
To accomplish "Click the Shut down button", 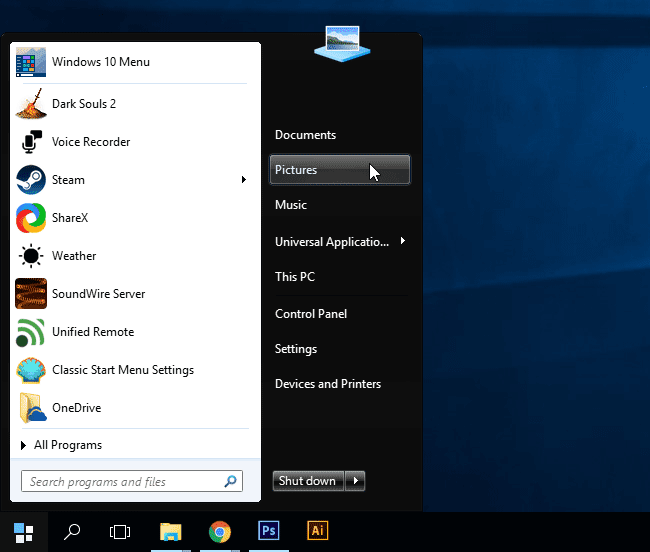I will (x=307, y=481).
